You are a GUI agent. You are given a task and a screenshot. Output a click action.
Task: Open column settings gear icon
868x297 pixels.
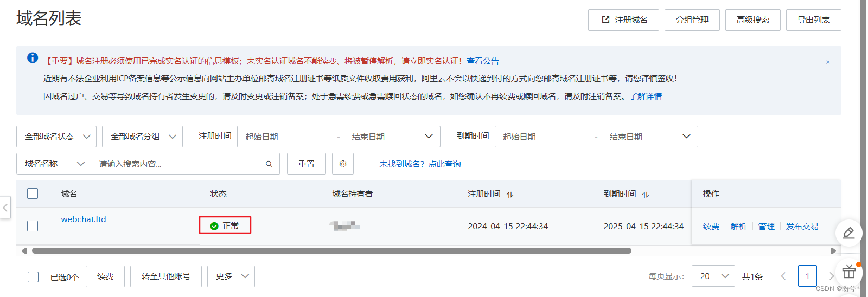pos(343,164)
